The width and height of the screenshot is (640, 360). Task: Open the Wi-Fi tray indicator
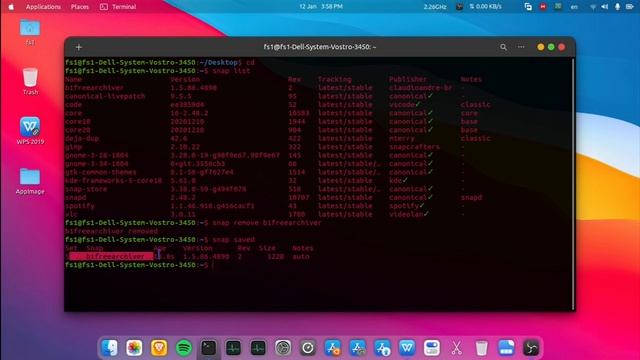tap(593, 7)
